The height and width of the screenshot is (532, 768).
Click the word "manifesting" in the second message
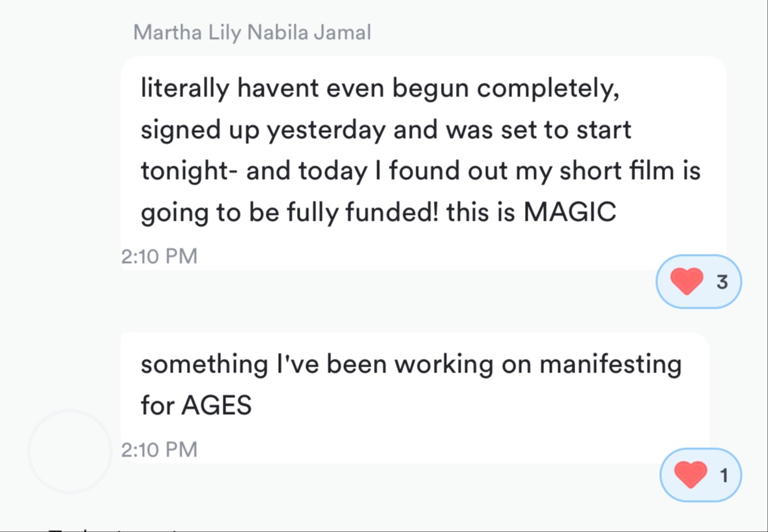pos(610,364)
